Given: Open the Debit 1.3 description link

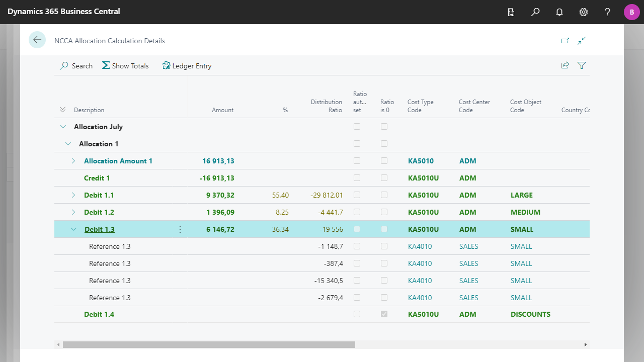Looking at the screenshot, I should [100, 229].
